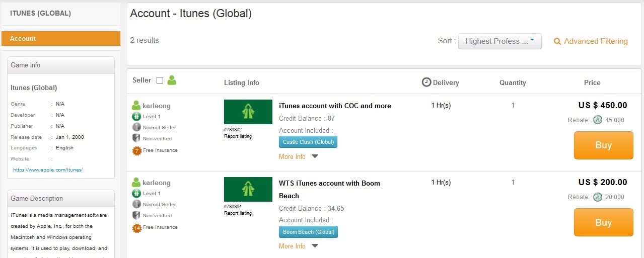644x258 pixels.
Task: Click Credit Balance value 34.65
Action: pyautogui.click(x=335, y=208)
